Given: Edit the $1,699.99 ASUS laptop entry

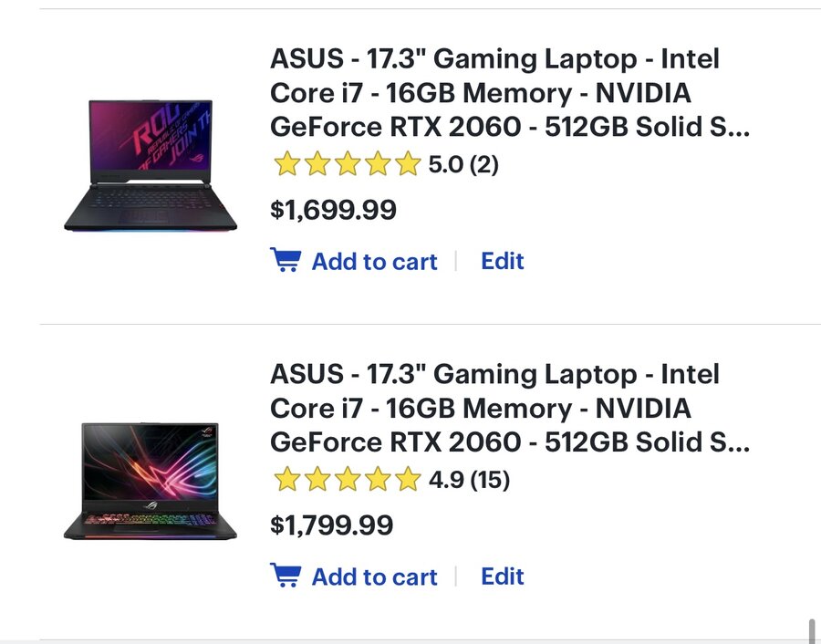Looking at the screenshot, I should click(503, 261).
